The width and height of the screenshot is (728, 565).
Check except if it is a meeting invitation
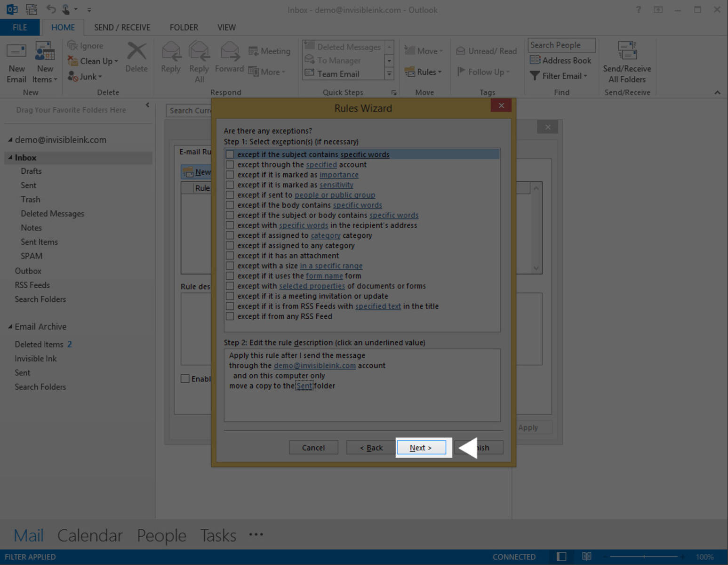coord(230,296)
